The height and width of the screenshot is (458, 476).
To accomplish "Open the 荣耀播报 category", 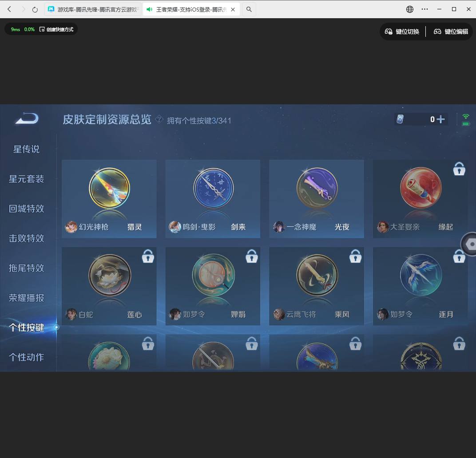I will (x=26, y=298).
